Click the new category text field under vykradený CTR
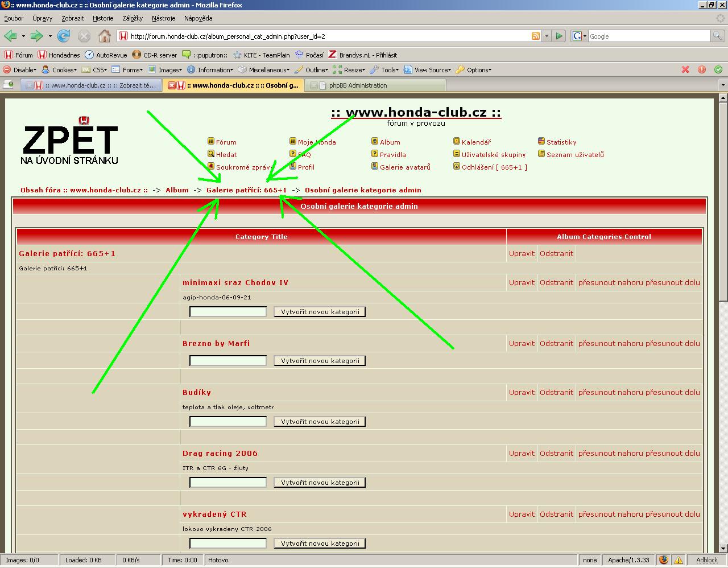Screen dimensions: 728x568 click(227, 544)
